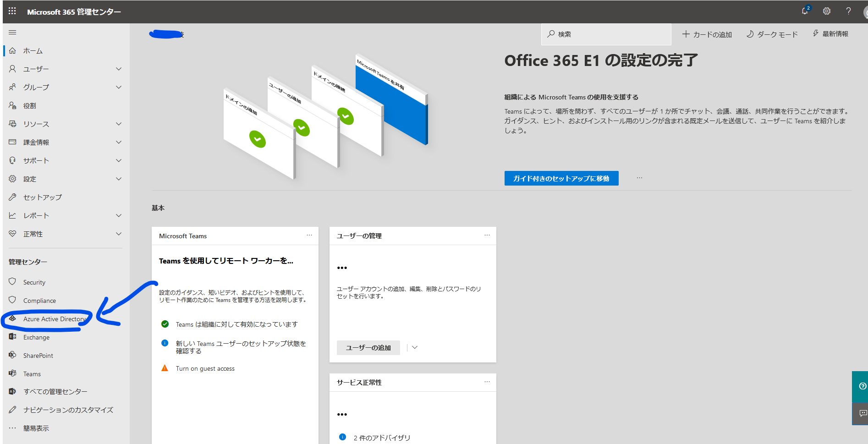Open the dropdown arrow beside ユーザーの追加
The height and width of the screenshot is (444, 868).
click(415, 347)
